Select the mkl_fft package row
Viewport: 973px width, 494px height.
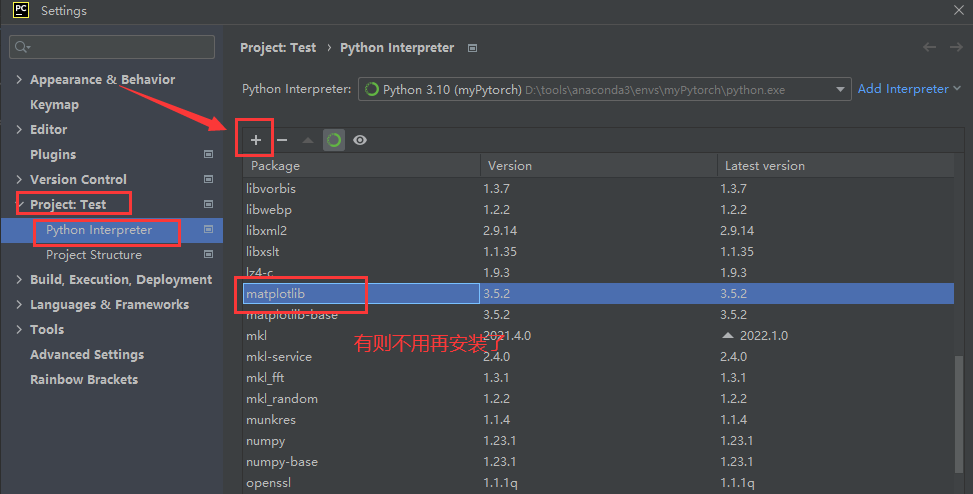coord(598,378)
